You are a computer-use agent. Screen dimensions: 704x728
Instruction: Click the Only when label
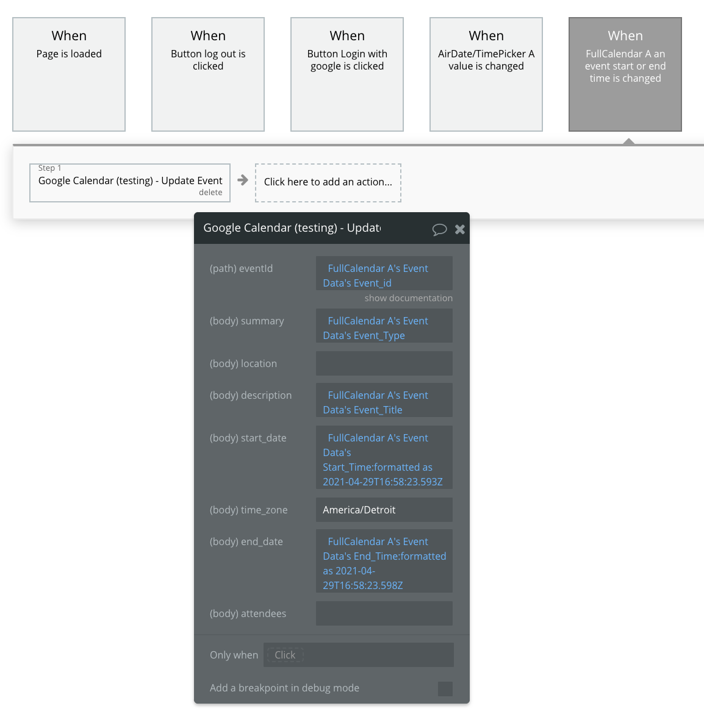(234, 655)
